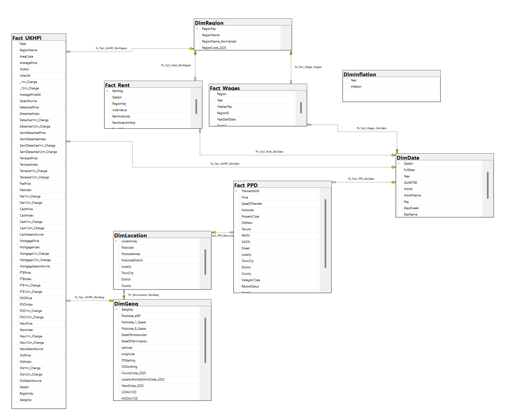Click the key endpoint of Fk_Fact_PPD_DimDate at DimDate
507x420 pixels.
coord(394,182)
